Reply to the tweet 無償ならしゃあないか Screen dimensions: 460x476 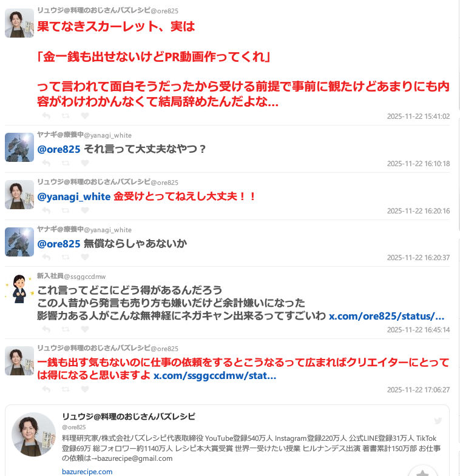(x=46, y=257)
